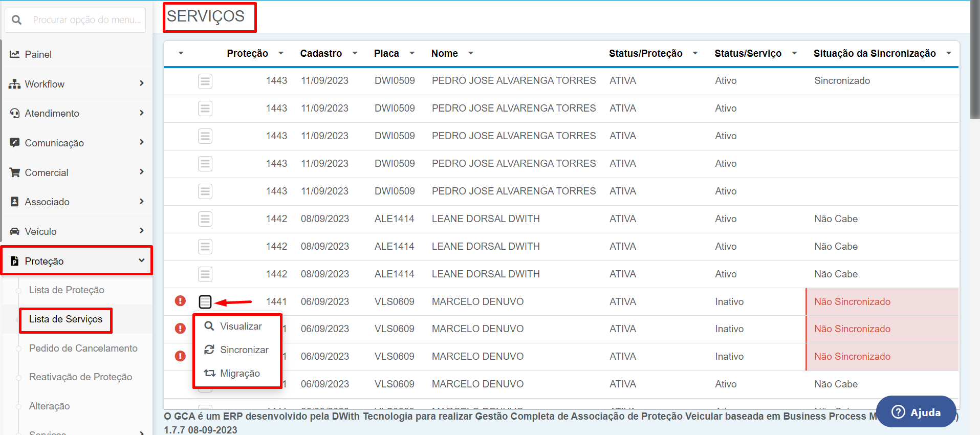
Task: Open the Cadastro column dropdown arrow
Action: pyautogui.click(x=355, y=53)
